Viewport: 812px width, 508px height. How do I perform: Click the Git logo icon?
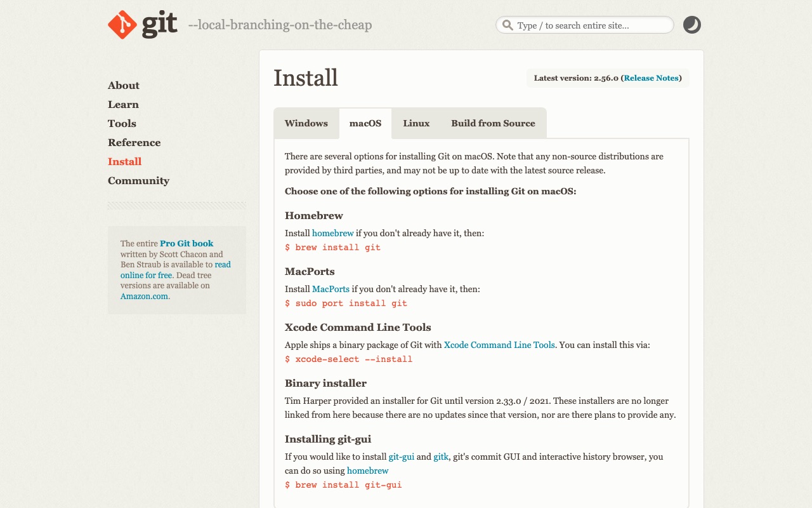(x=122, y=25)
